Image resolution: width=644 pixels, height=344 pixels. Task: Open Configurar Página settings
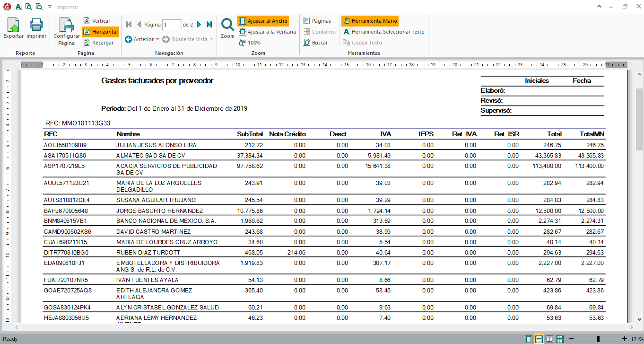(67, 31)
